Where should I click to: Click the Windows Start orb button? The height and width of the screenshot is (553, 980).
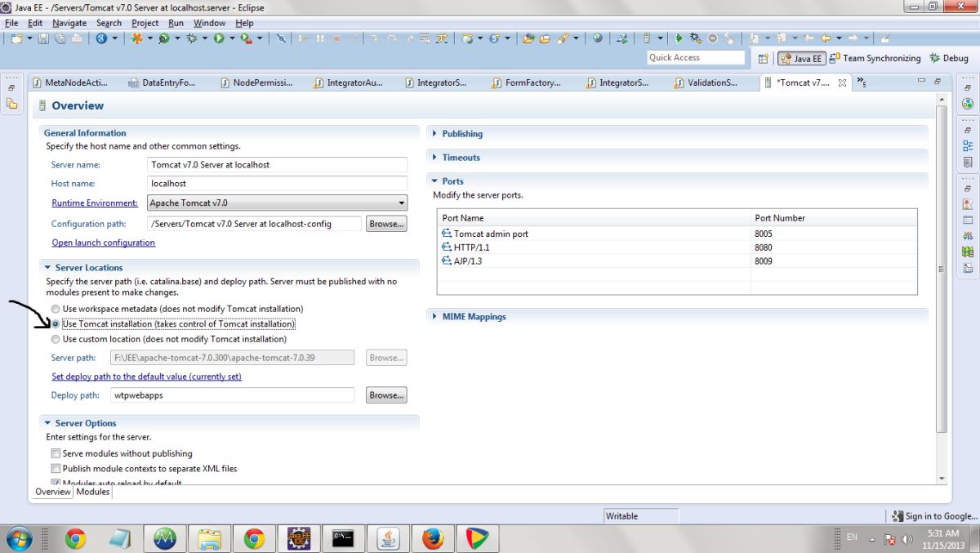[18, 538]
